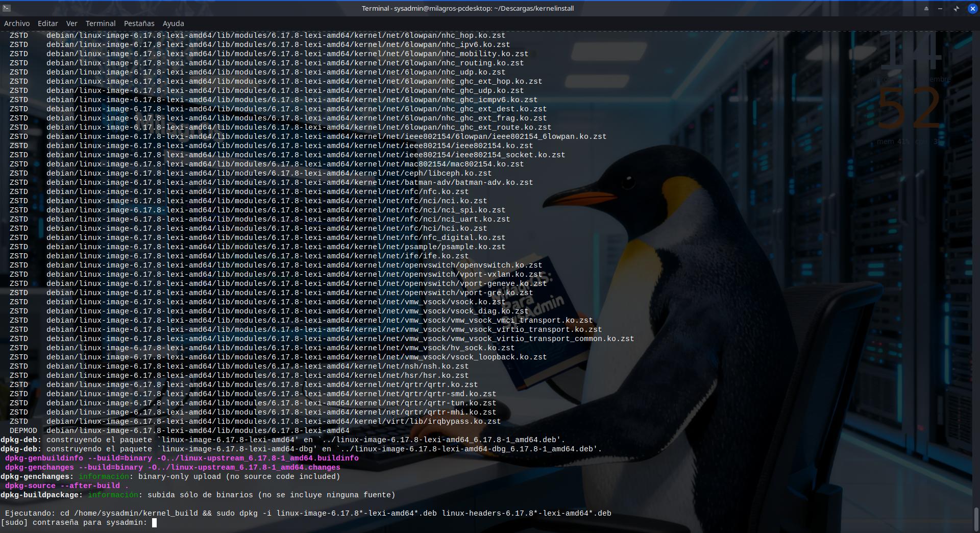Click the 'Ejecutando: cd /home/sysadmin/kernel_build' line
980x533 pixels.
(308, 513)
